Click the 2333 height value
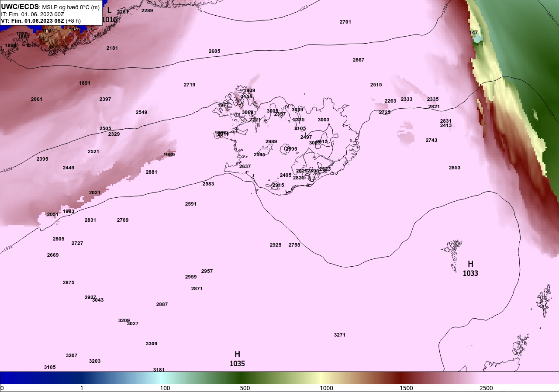This screenshot has height=392, width=559. click(x=407, y=99)
